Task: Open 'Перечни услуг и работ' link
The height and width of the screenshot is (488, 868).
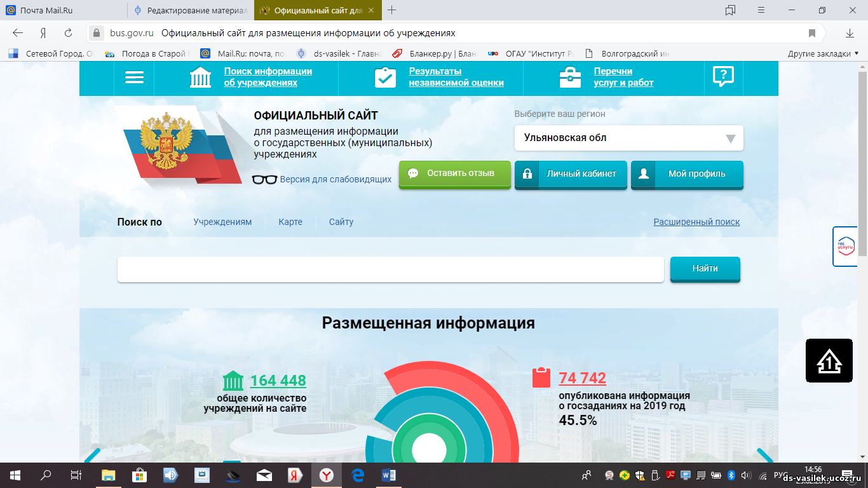Action: pos(624,77)
